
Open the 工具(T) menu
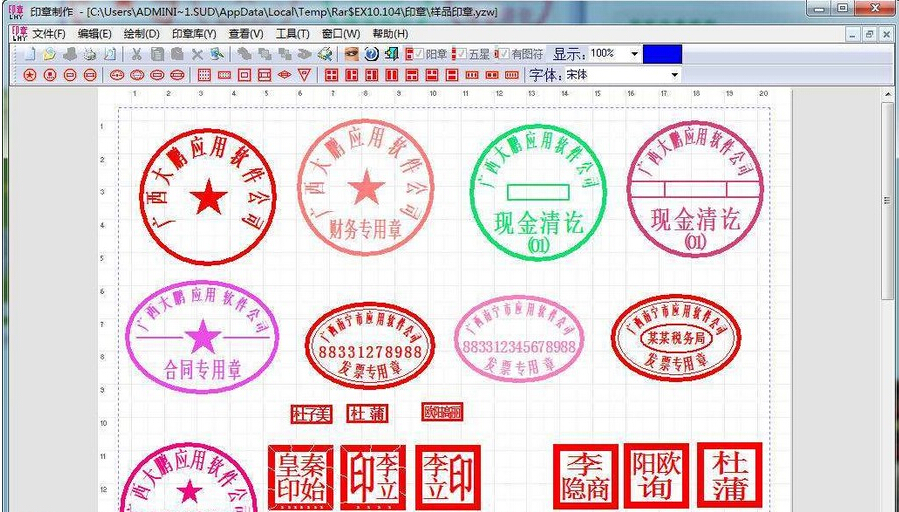point(292,34)
